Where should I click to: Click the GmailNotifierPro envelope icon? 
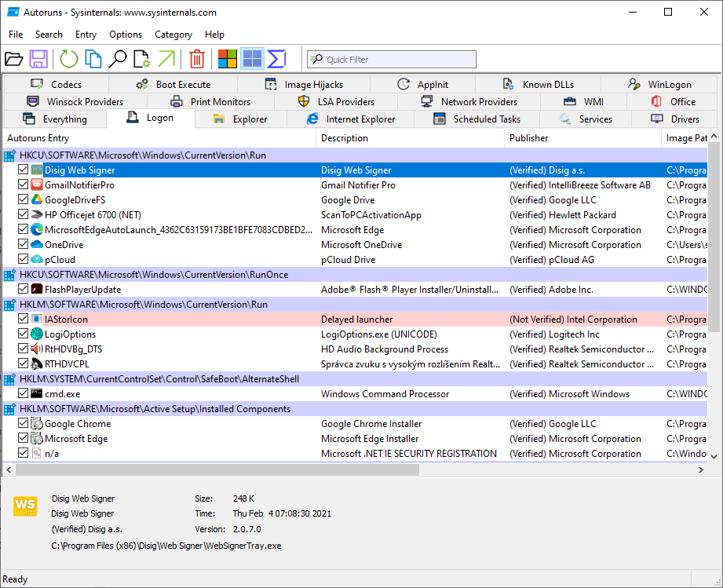coord(37,185)
